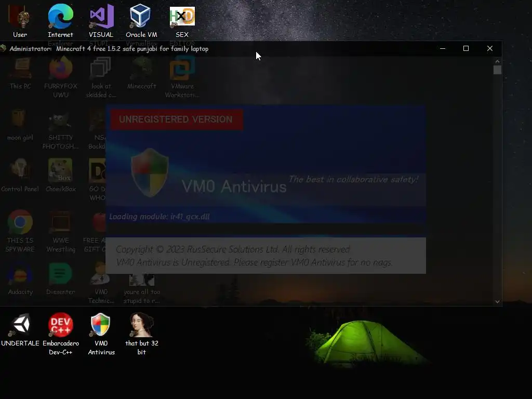Image resolution: width=532 pixels, height=399 pixels.
Task: Open the THIS IS SPYWARE Chrome shortcut
Action: (20, 231)
